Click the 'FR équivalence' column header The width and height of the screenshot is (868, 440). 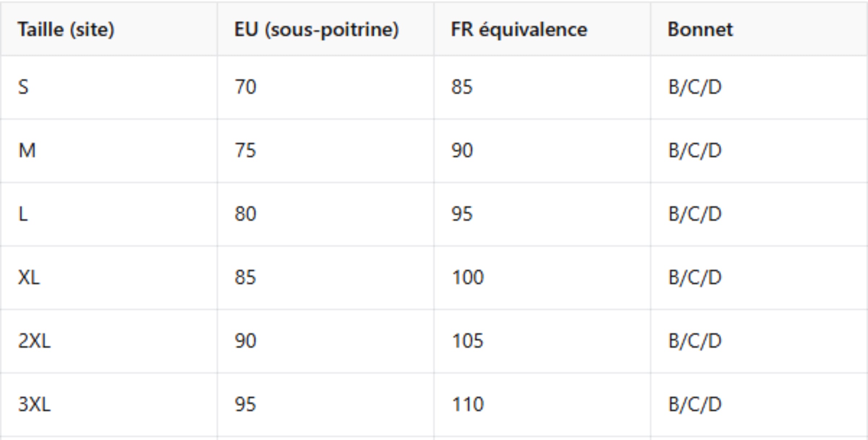(x=542, y=29)
